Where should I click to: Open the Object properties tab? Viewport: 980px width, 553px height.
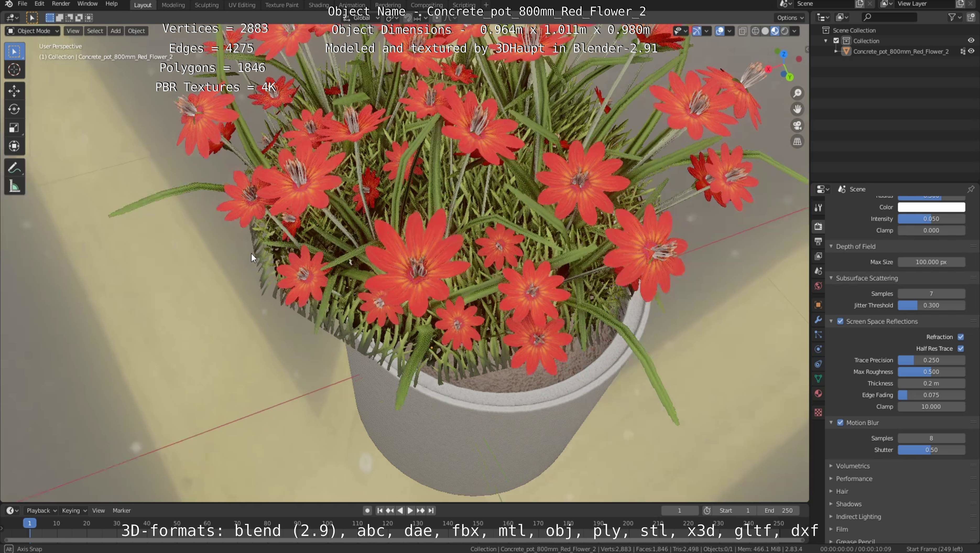point(818,305)
